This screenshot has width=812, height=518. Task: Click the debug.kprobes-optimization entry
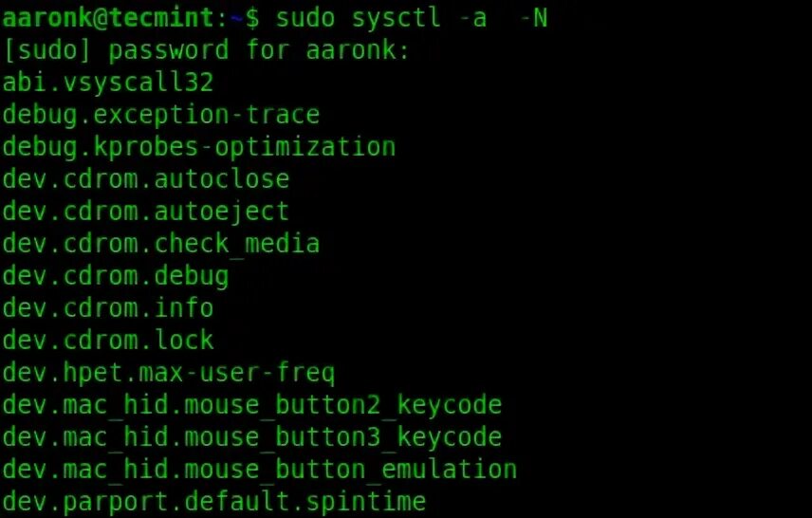(x=199, y=148)
